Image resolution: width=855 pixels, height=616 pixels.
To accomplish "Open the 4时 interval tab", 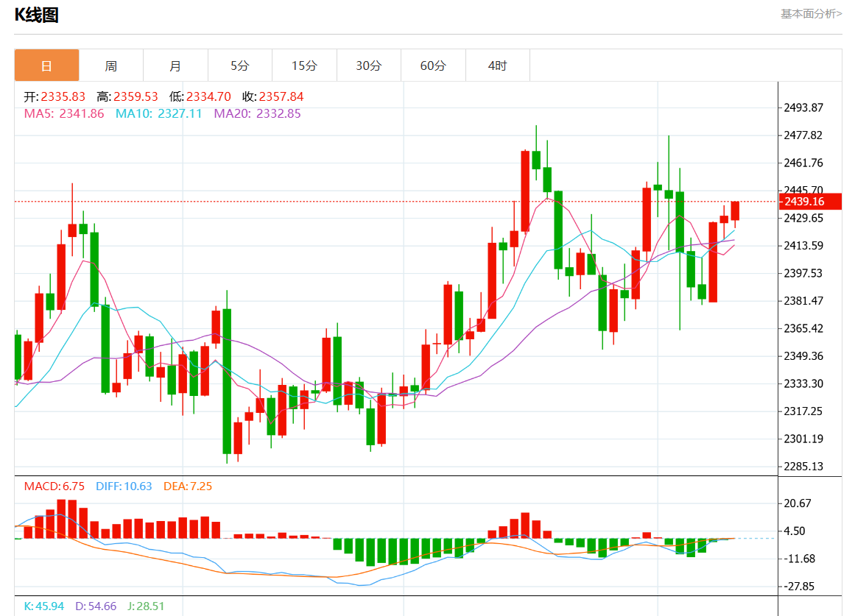I will 497,66.
